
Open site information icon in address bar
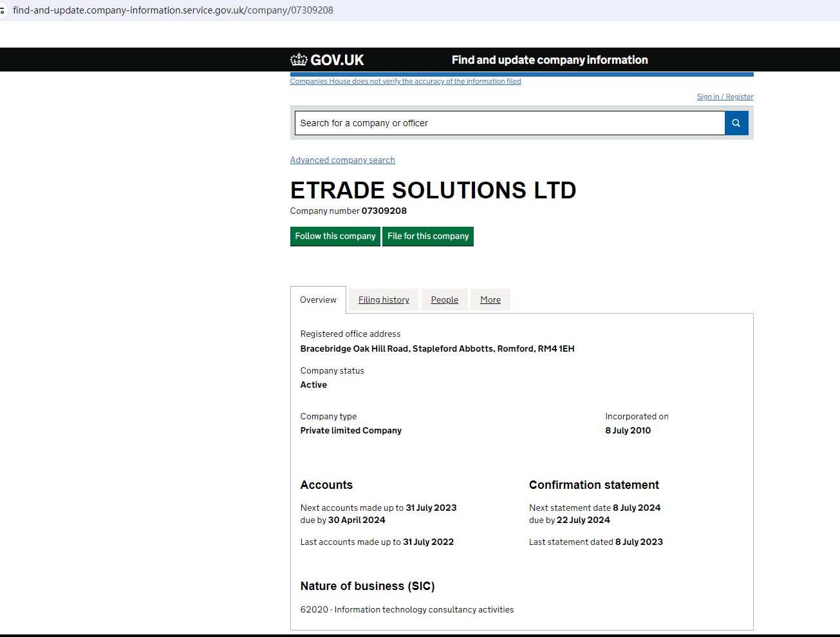[x=3, y=10]
